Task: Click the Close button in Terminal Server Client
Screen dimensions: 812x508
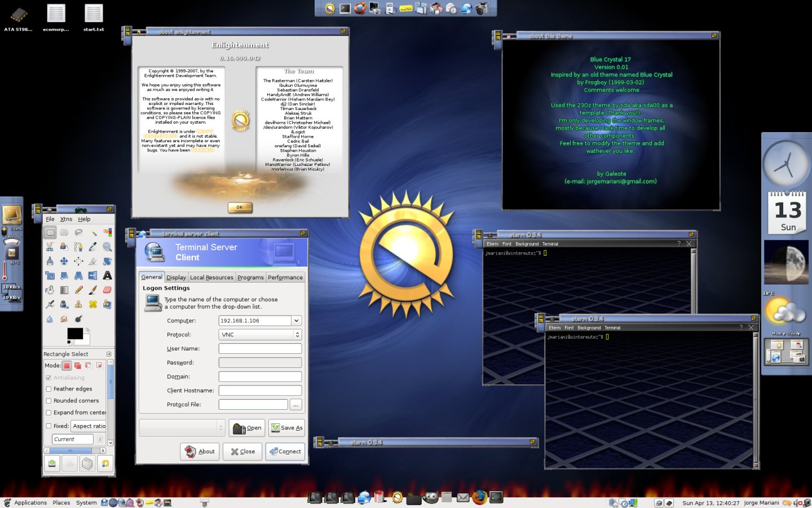Action: [242, 452]
